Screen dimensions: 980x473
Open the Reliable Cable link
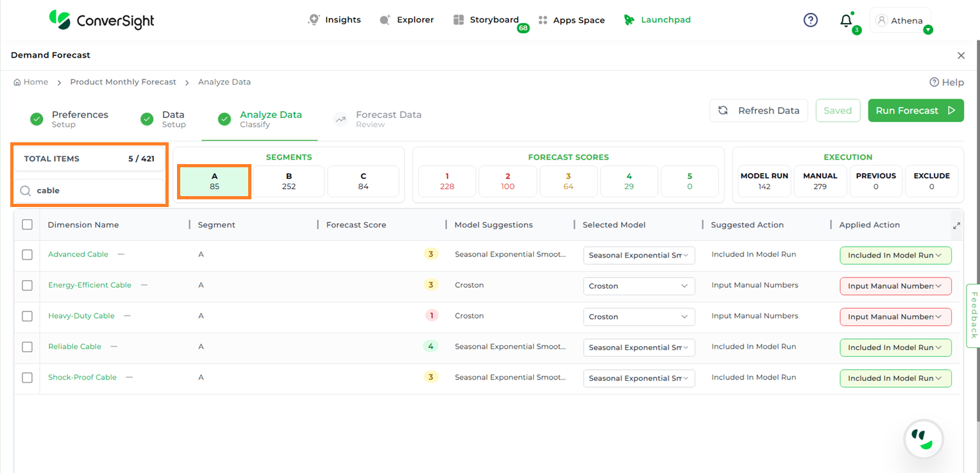pos(74,347)
